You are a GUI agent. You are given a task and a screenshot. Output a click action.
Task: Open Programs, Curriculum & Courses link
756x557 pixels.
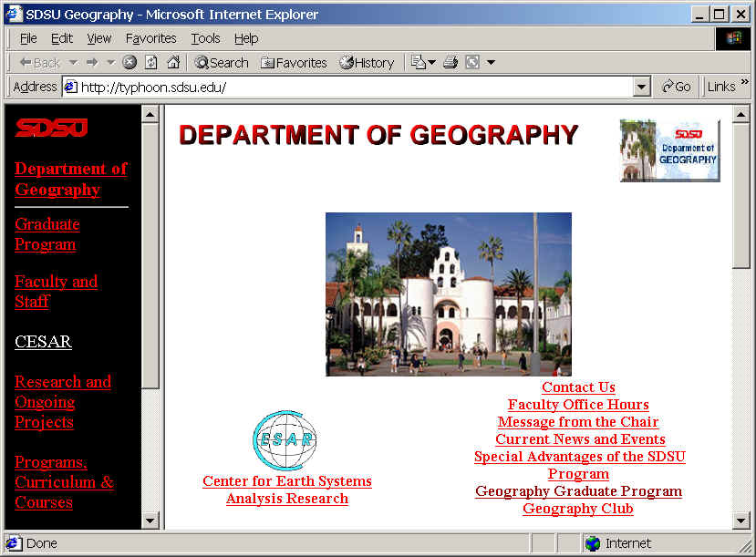pos(64,482)
